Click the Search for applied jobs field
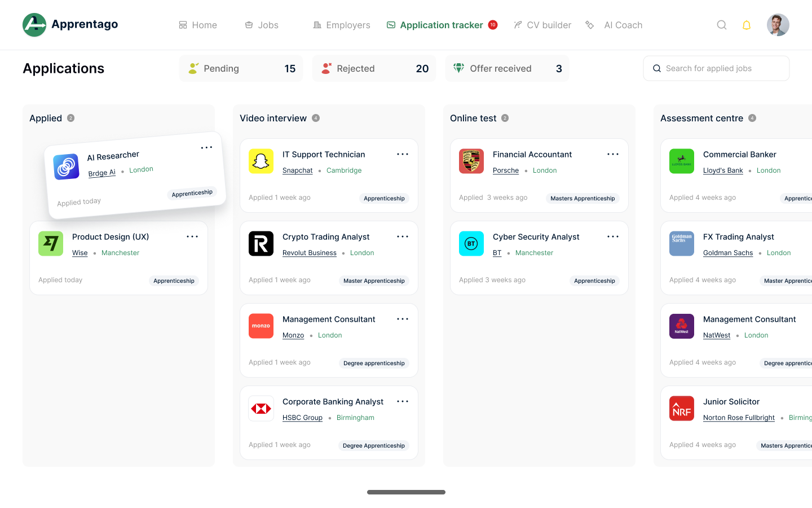Screen dimensions: 812x508 tap(716, 68)
